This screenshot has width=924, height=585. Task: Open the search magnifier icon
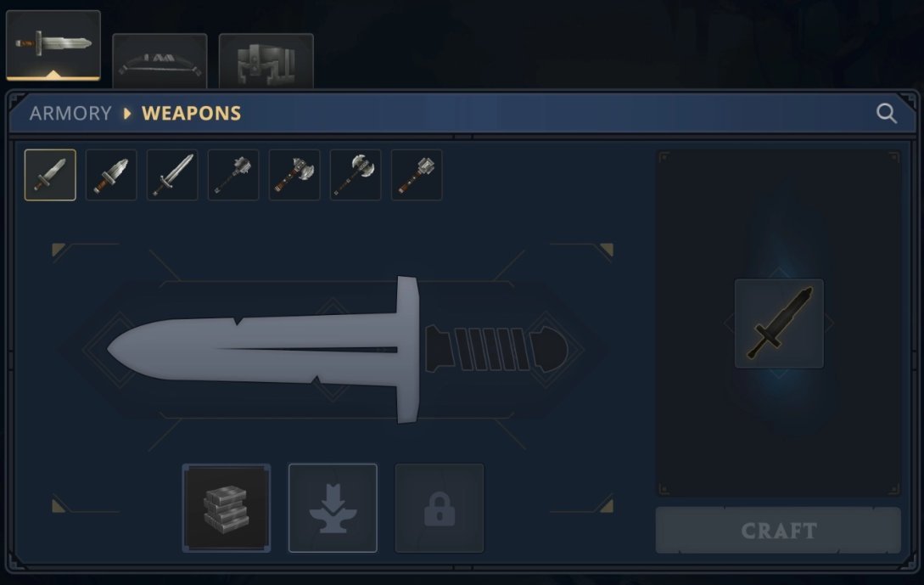point(887,113)
